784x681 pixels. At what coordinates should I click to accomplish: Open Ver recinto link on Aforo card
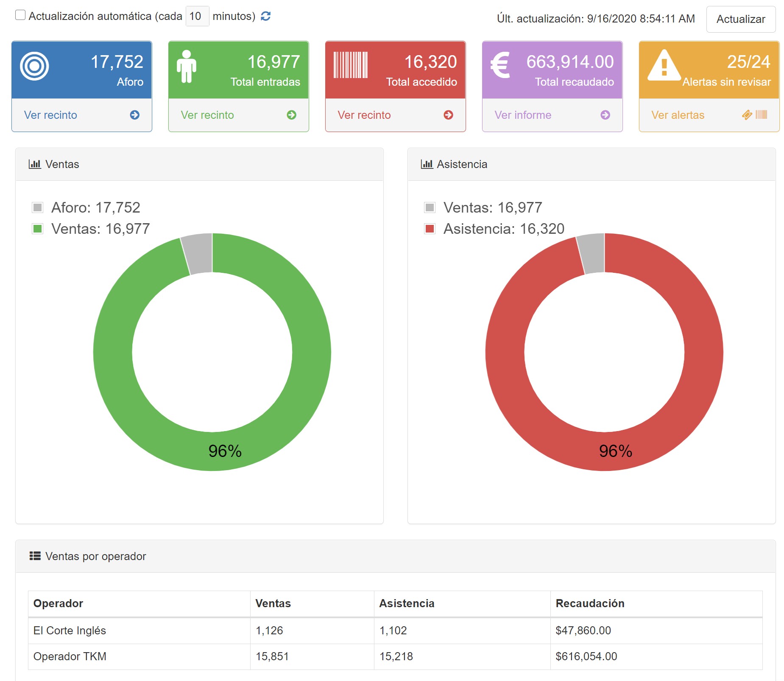50,115
